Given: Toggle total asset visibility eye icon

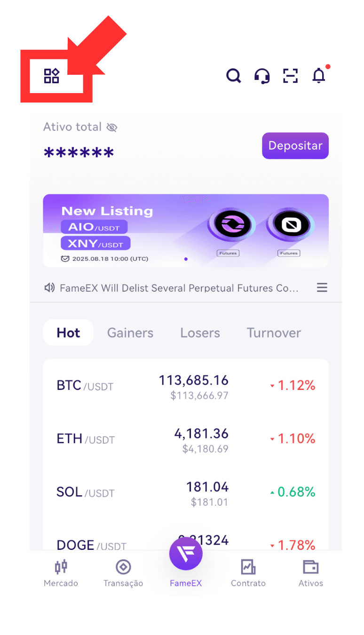Looking at the screenshot, I should click(111, 127).
